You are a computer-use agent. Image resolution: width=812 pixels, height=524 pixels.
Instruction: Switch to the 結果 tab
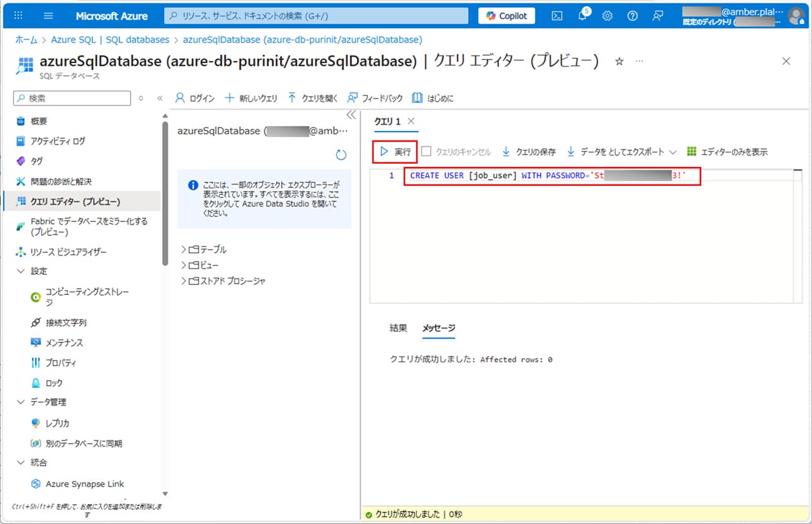[x=398, y=327]
